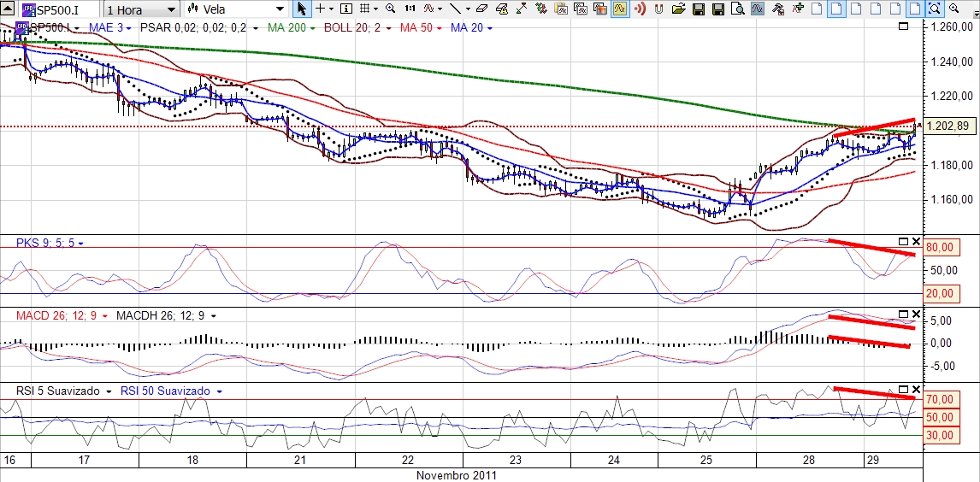Click the RSI 5 Suavizado label
Screen dimensions: 980x482
click(57, 391)
